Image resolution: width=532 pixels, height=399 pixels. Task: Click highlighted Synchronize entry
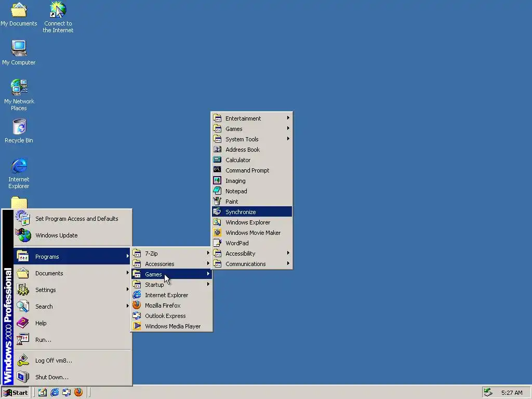pos(252,212)
